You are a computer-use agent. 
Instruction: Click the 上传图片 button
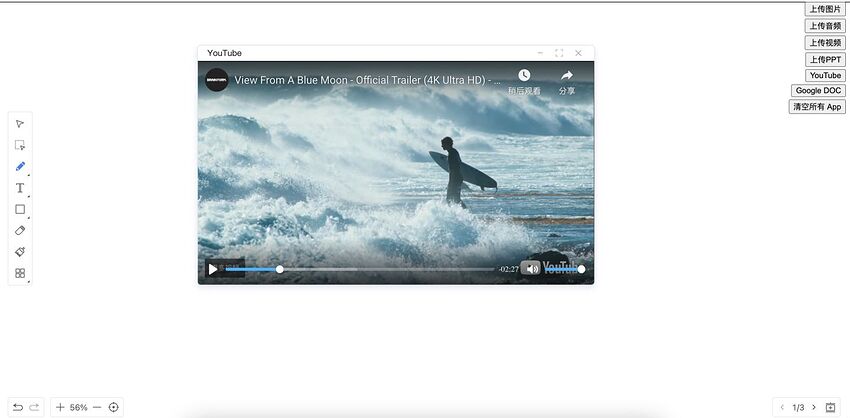click(825, 9)
